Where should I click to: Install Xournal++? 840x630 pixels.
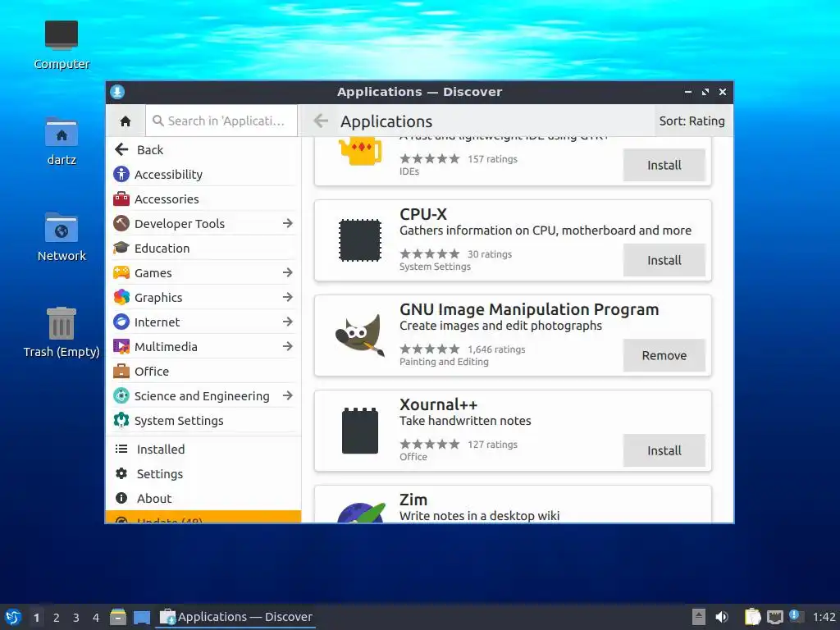664,450
